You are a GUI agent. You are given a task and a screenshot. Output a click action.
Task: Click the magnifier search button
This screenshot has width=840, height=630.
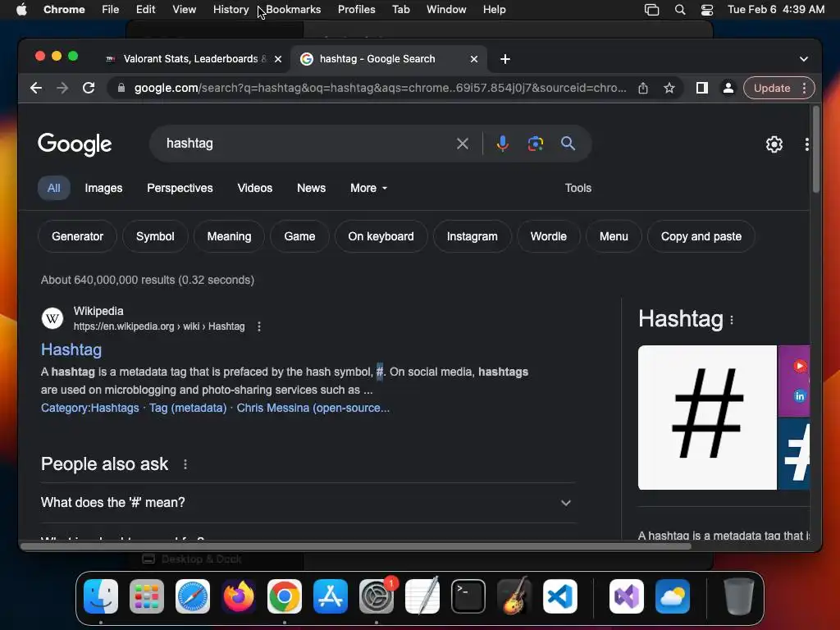[x=568, y=144]
